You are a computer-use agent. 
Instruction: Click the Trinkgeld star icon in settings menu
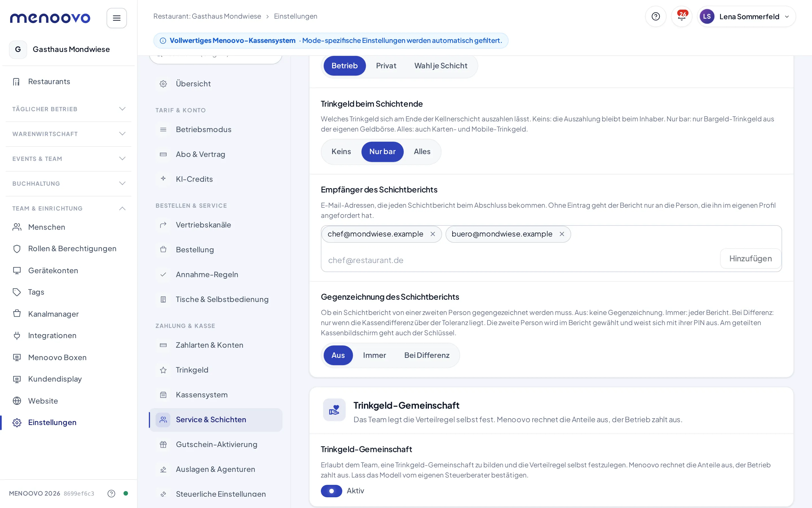tap(163, 370)
